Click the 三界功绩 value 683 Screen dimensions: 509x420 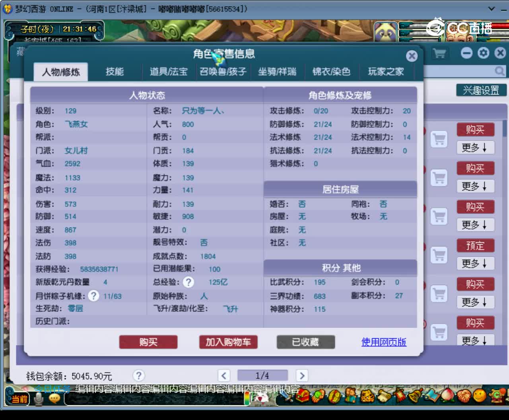coord(320,296)
